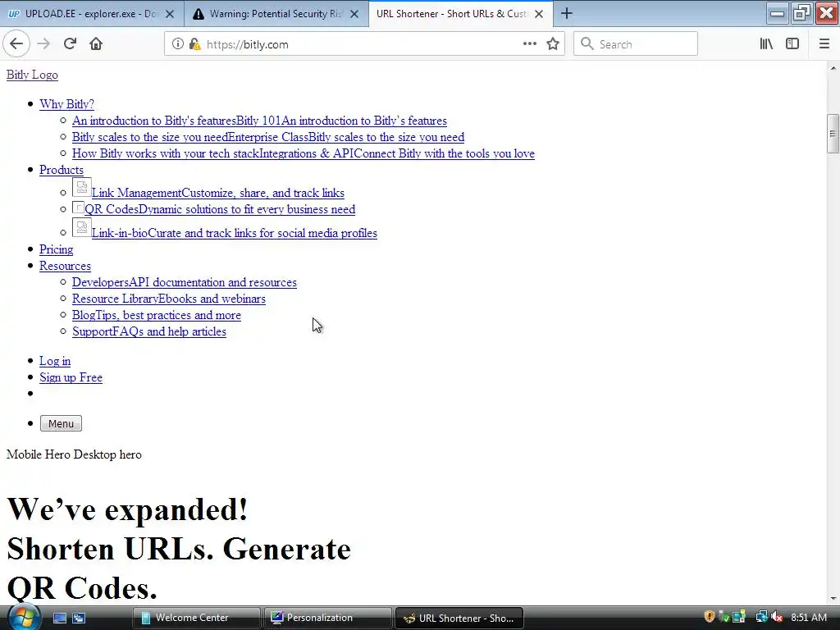Open the Support FAQs and help articles link
Image resolution: width=840 pixels, height=630 pixels.
[x=149, y=331]
